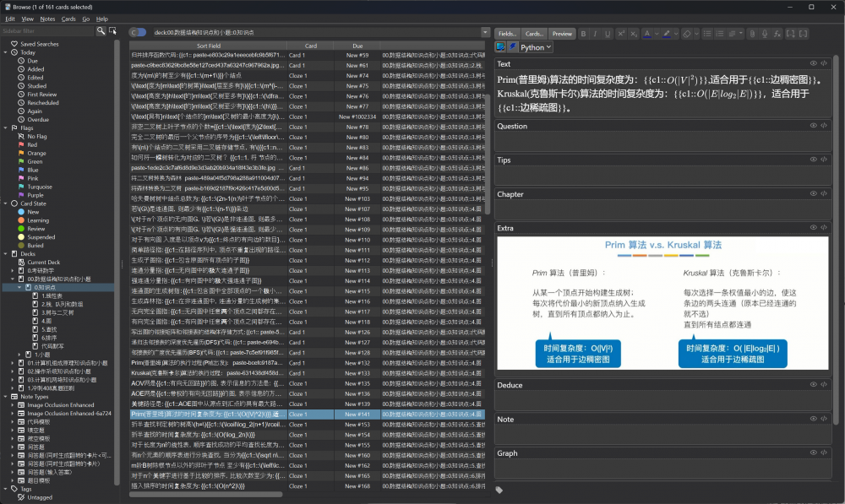Click the Fields... button
845x504 pixels.
click(507, 34)
